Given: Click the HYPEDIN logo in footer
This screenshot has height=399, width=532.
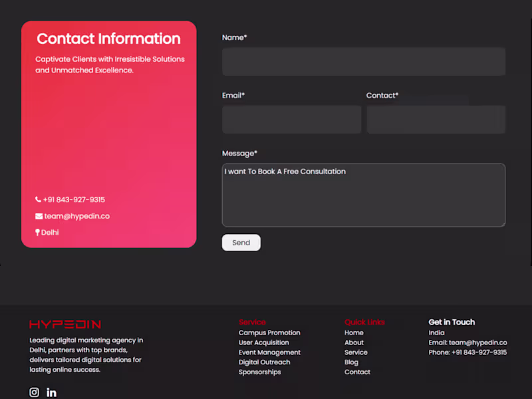Looking at the screenshot, I should pyautogui.click(x=65, y=325).
